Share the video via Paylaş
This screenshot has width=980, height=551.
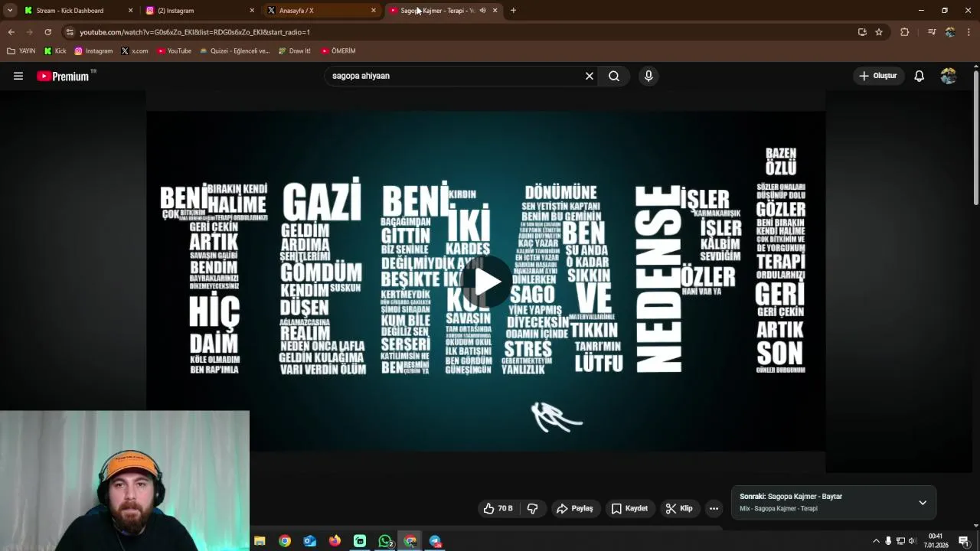[x=575, y=508]
